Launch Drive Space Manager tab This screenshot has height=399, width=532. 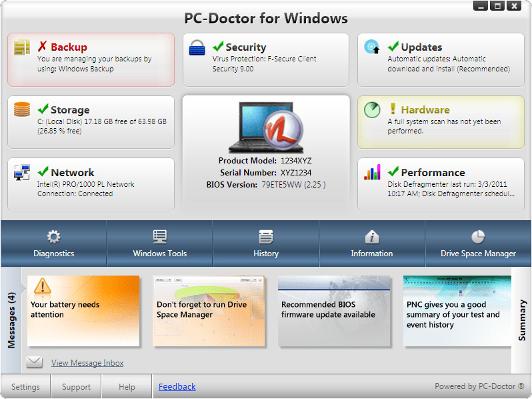(478, 244)
